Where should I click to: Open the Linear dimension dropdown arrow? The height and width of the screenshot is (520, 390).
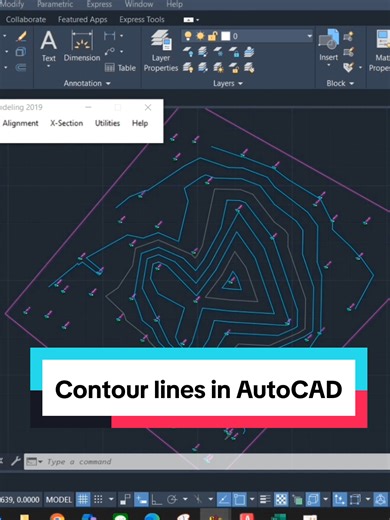(121, 36)
